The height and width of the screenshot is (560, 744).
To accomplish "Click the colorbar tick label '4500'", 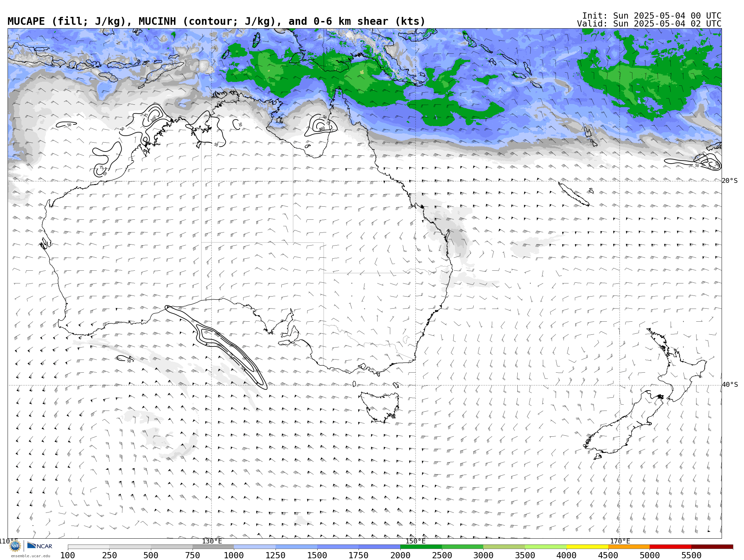I will click(608, 556).
